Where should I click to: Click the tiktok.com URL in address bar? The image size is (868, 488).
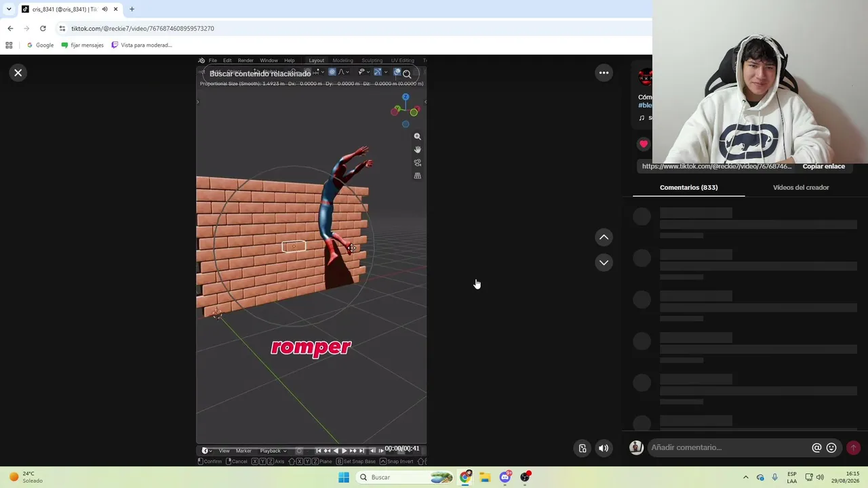click(x=142, y=28)
